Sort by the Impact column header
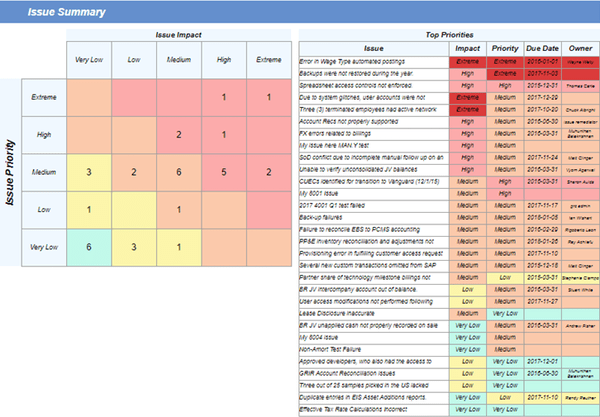Viewport: 600px width, 417px height. 467,47
